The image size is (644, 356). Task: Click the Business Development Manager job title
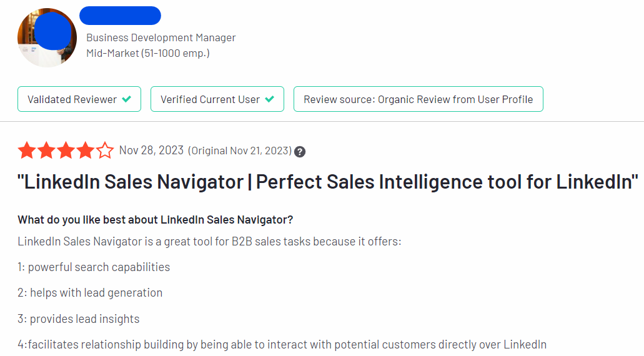(161, 37)
